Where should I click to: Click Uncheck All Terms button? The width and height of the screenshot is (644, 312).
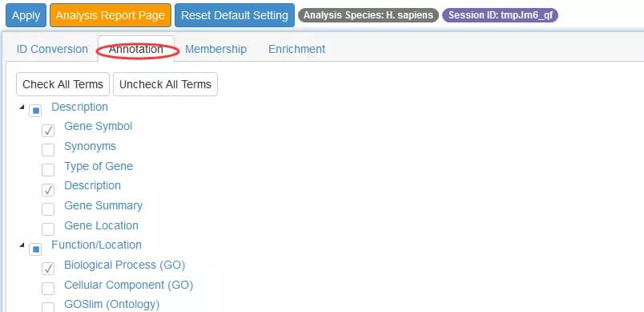[165, 84]
